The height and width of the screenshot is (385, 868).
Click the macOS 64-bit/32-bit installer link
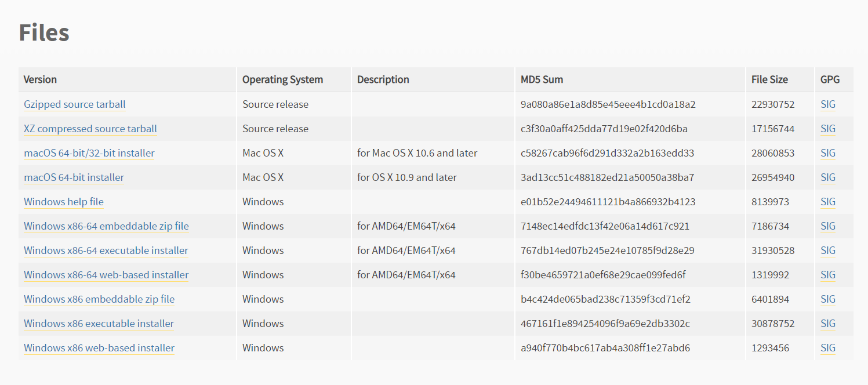tap(89, 153)
